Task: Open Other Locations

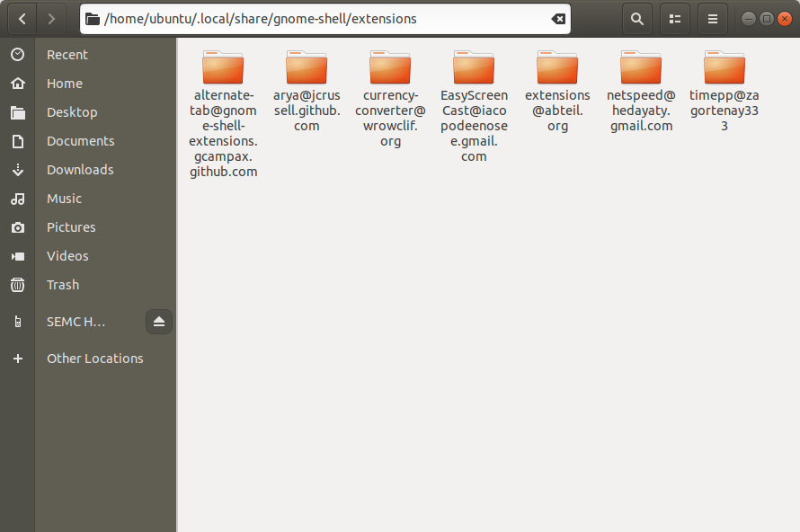Action: click(x=94, y=358)
